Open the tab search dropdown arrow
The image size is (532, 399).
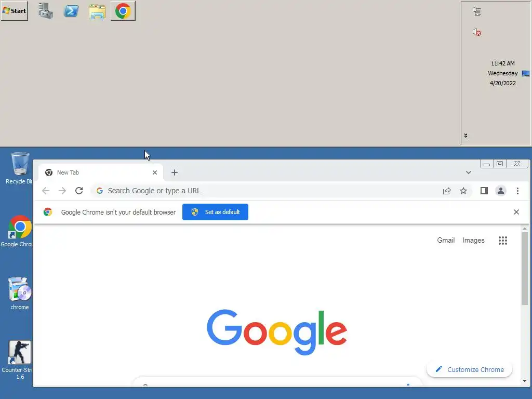[x=468, y=172]
